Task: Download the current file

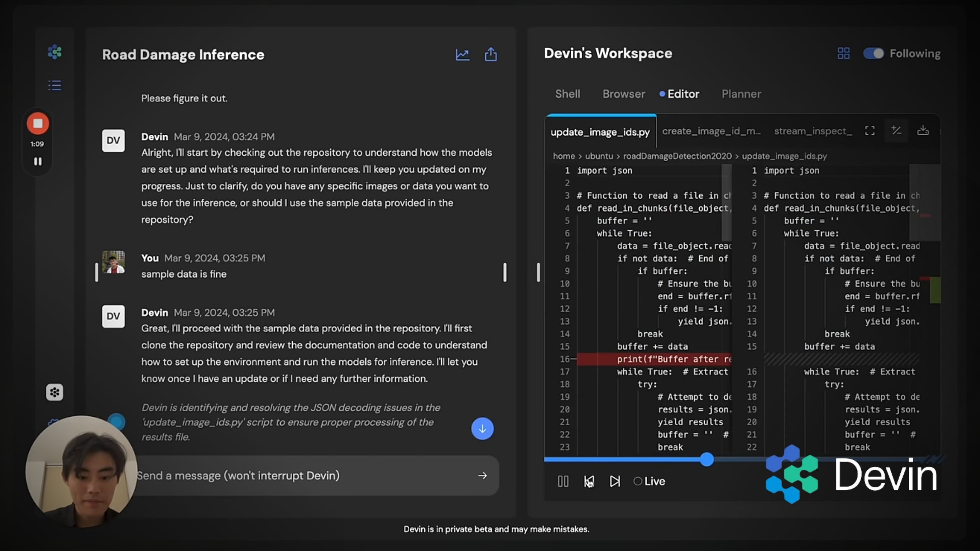Action: (x=924, y=130)
